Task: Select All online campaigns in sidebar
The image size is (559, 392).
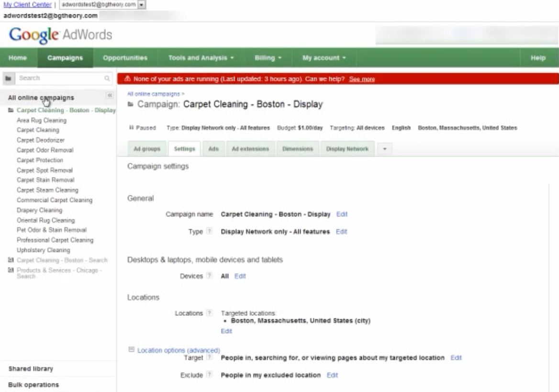Action: pos(41,98)
